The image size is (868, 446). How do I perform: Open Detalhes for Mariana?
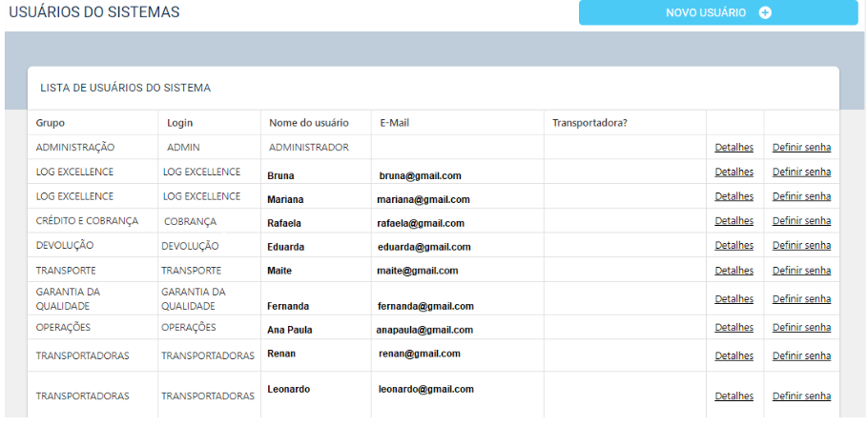click(x=734, y=196)
